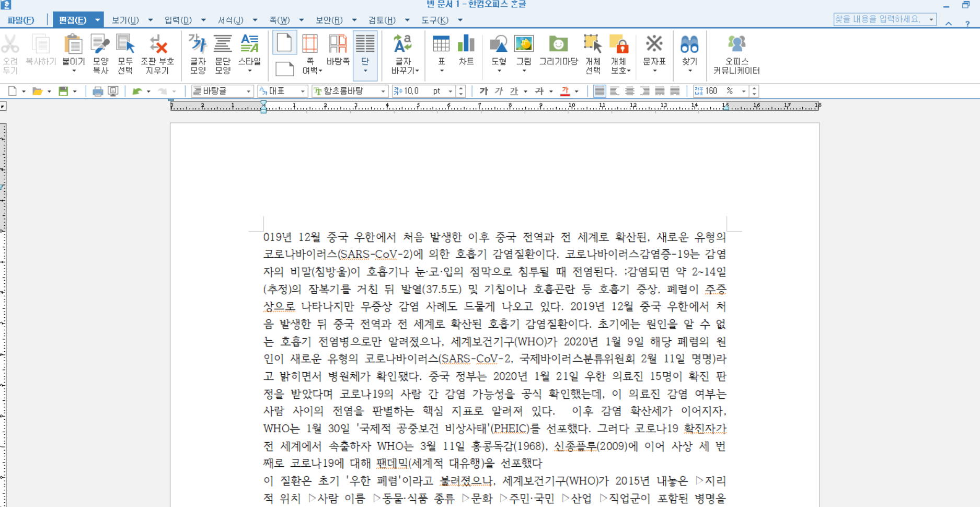The image size is (980, 507).
Task: Click the Page Margins (쪽 여백) icon
Action: (x=310, y=44)
